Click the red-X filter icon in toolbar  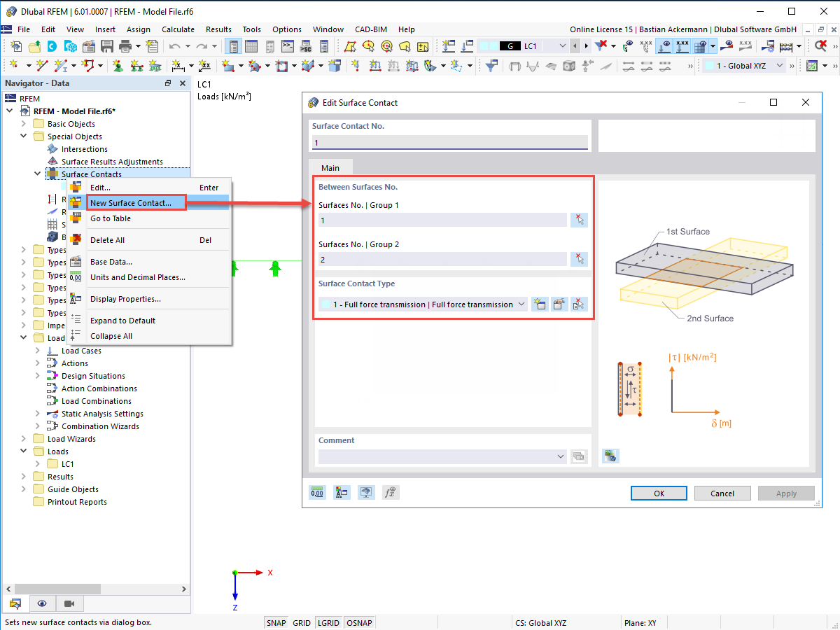[601, 46]
